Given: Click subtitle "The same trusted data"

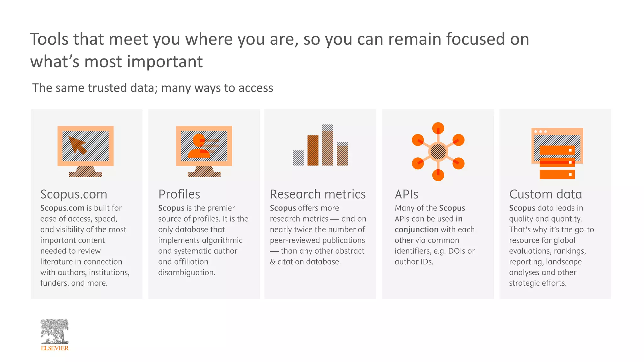Looking at the screenshot, I should [x=153, y=88].
